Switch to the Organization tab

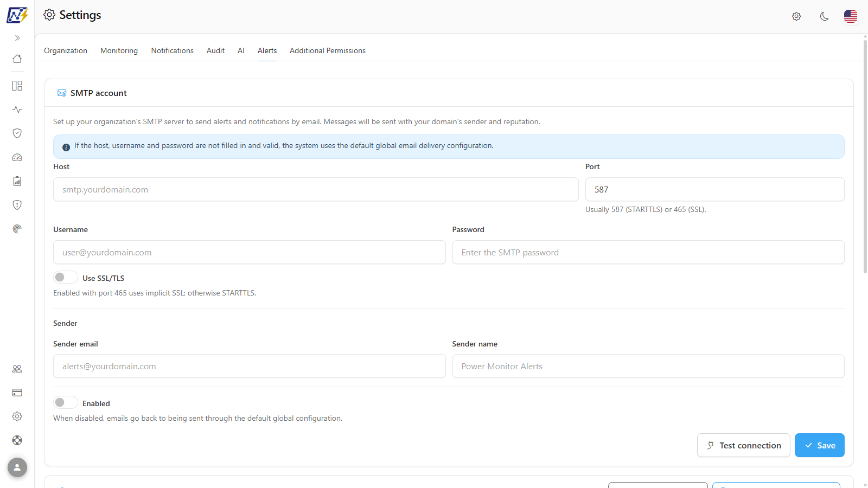[66, 50]
